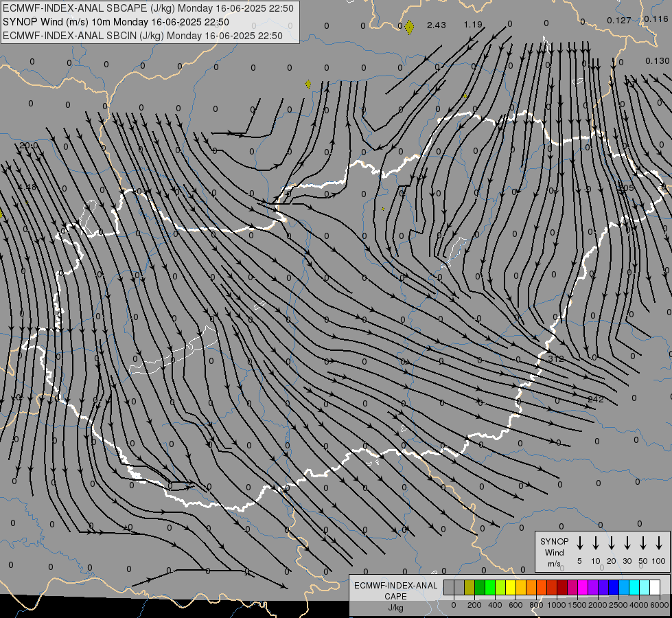Screen dimensions: 672x618
Task: Click the 20 m/s wind arrow in legend
Action: click(x=612, y=543)
